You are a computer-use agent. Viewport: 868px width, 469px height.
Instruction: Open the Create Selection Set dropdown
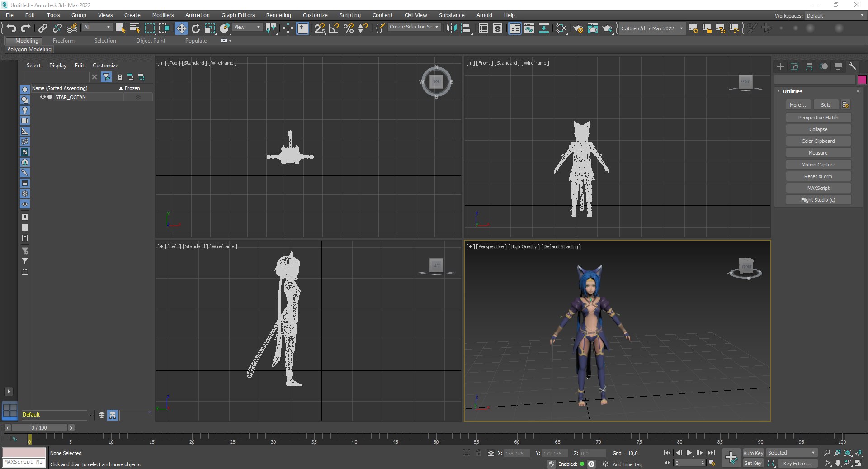coord(415,27)
